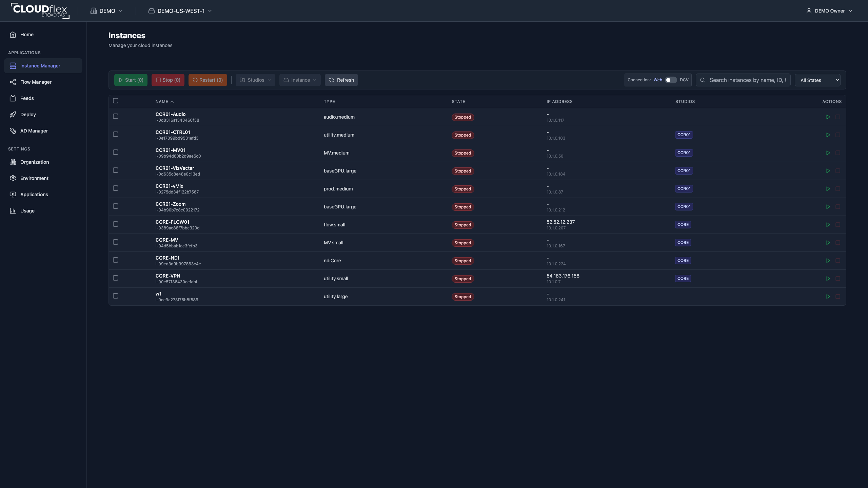
Task: Expand the Studios dropdown in the toolbar
Action: 255,80
